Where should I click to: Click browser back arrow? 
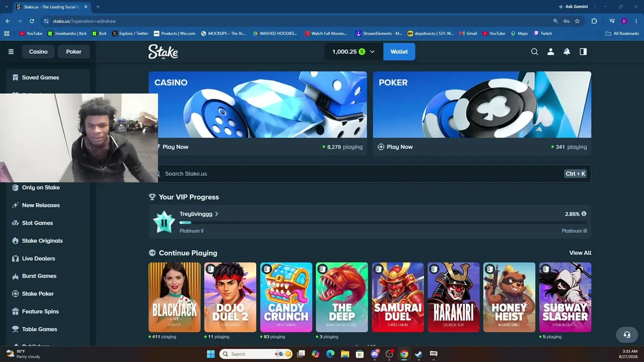coord(8,21)
